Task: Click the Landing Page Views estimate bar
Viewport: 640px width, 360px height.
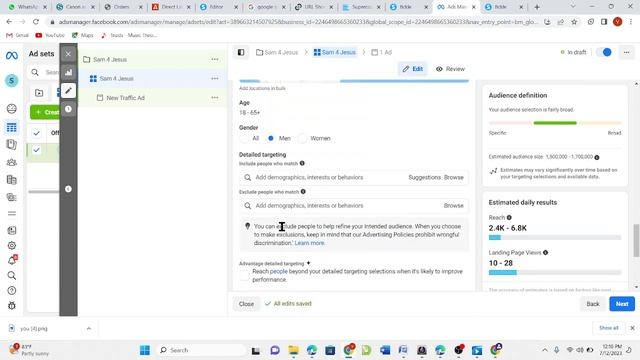Action: pyautogui.click(x=555, y=272)
